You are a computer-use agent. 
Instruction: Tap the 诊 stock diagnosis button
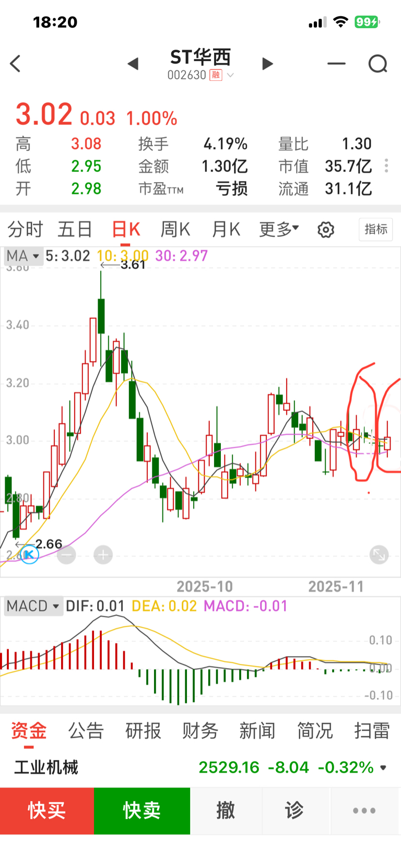point(294,811)
